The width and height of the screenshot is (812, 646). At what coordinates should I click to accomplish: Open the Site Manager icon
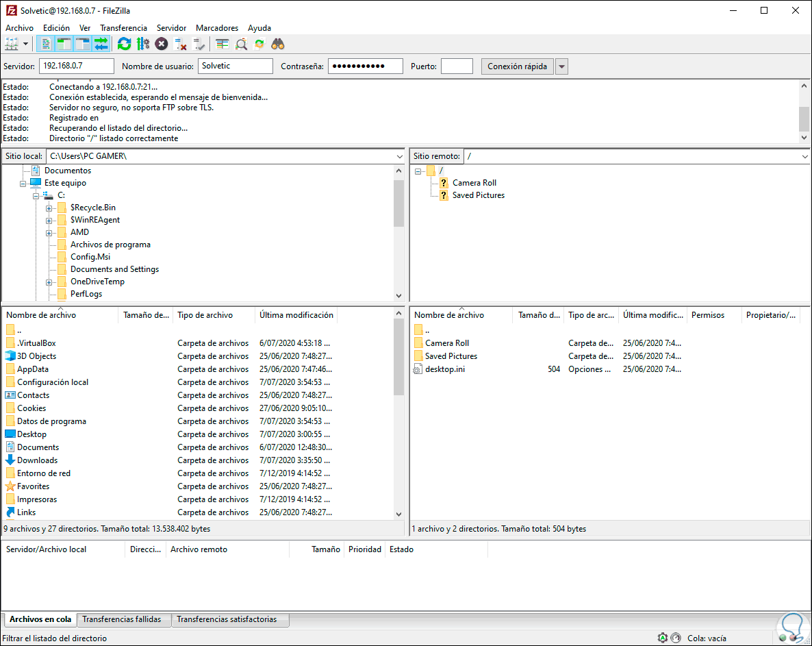click(12, 44)
